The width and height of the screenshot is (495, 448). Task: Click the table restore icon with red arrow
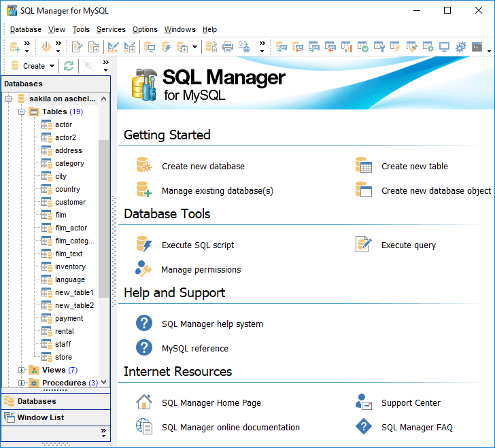tap(330, 47)
